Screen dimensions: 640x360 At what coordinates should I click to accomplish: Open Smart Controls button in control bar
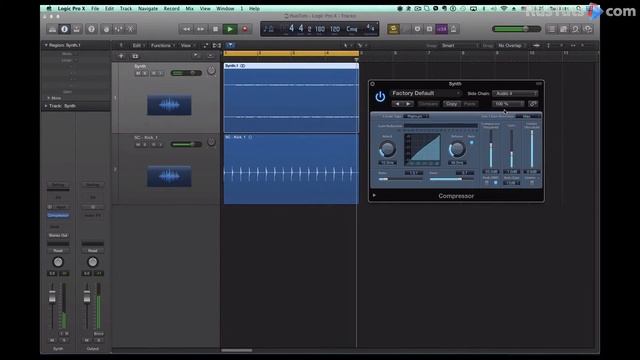click(106, 29)
